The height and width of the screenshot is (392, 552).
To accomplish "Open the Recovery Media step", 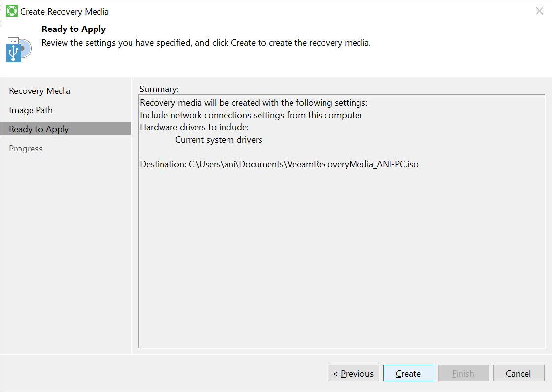I will click(x=39, y=90).
